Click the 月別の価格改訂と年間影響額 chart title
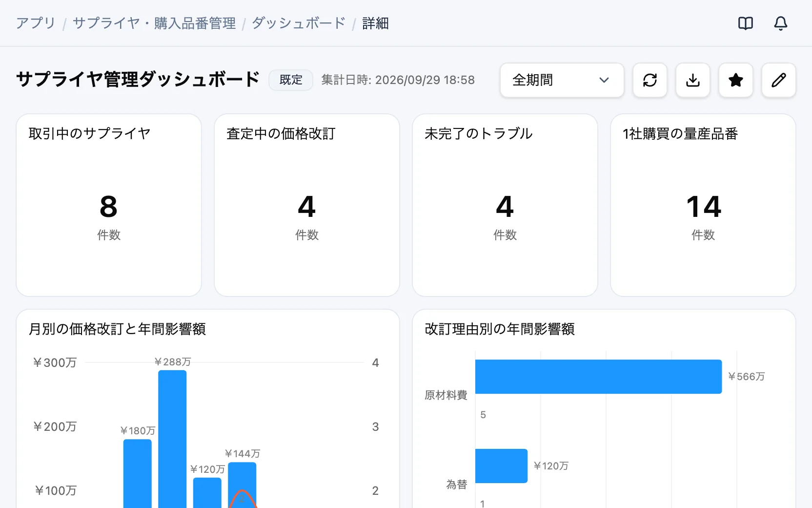 click(x=117, y=329)
